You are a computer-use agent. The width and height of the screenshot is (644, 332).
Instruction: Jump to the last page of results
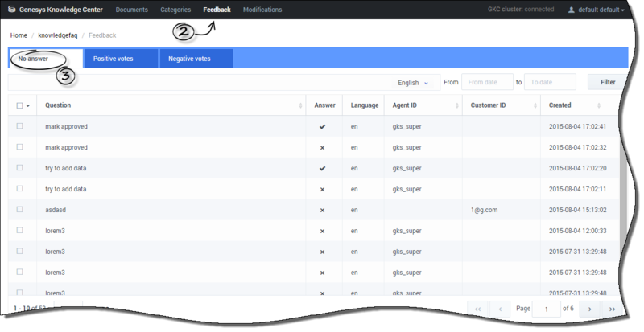[x=613, y=309]
